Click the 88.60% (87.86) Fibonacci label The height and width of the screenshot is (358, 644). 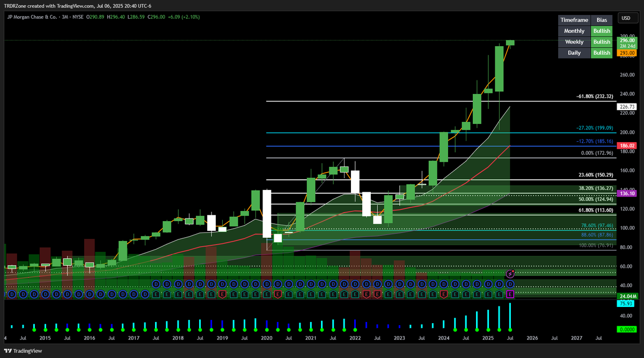598,235
